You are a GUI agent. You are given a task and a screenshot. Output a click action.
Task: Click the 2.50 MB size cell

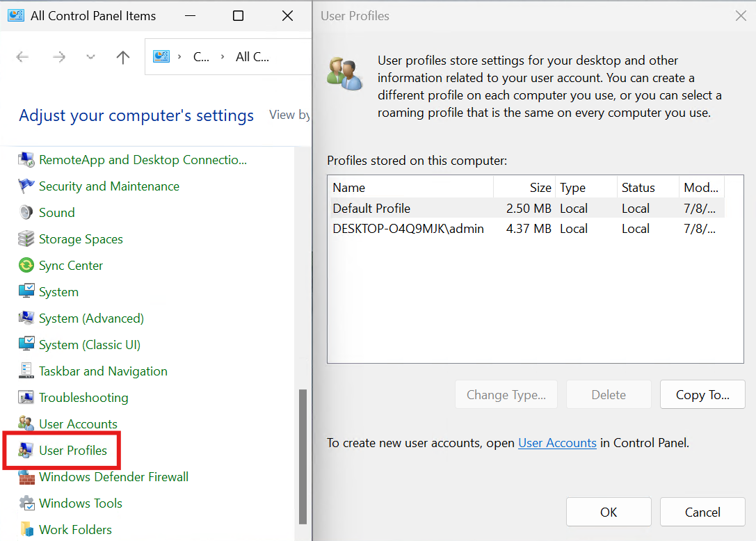click(x=529, y=209)
